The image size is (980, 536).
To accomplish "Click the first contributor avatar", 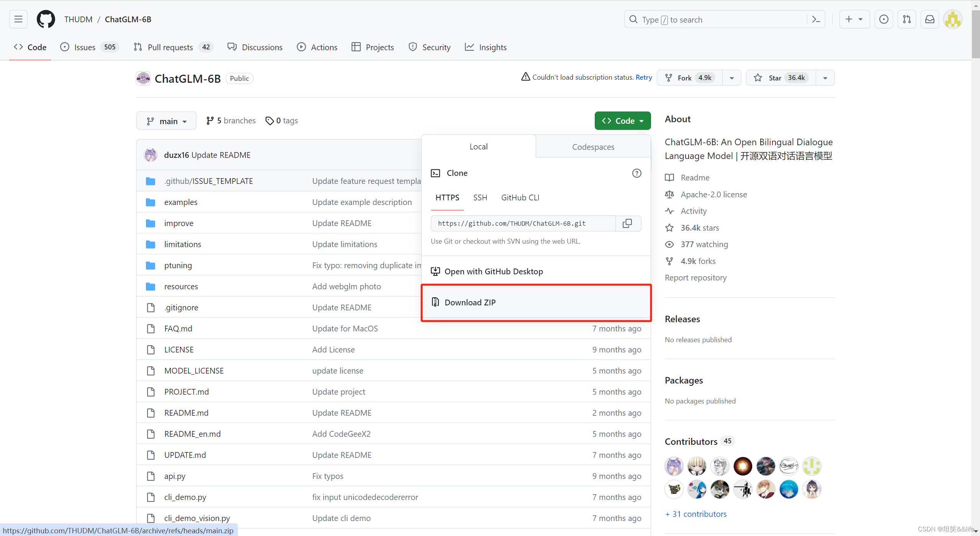I will tap(674, 466).
